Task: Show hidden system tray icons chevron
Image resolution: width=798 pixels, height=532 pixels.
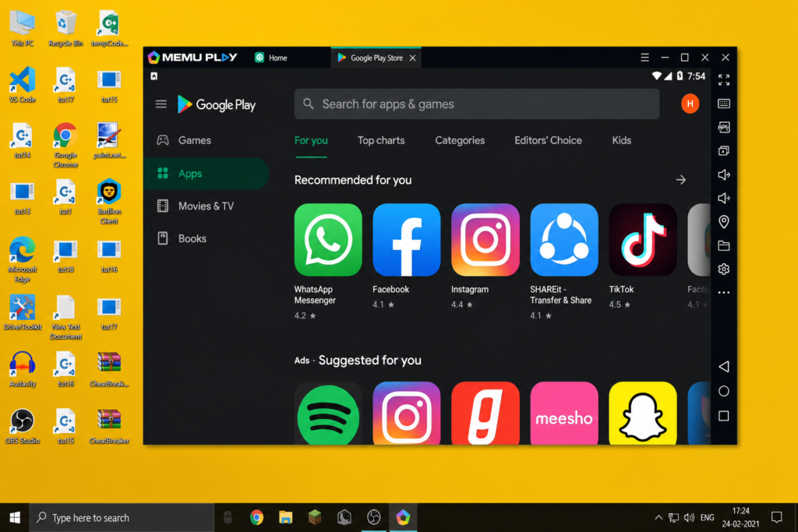Action: click(658, 518)
